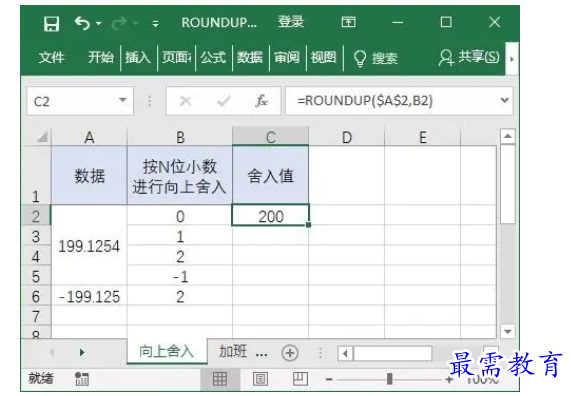Click cell C2 showing 200
The height and width of the screenshot is (396, 571).
pos(271,215)
